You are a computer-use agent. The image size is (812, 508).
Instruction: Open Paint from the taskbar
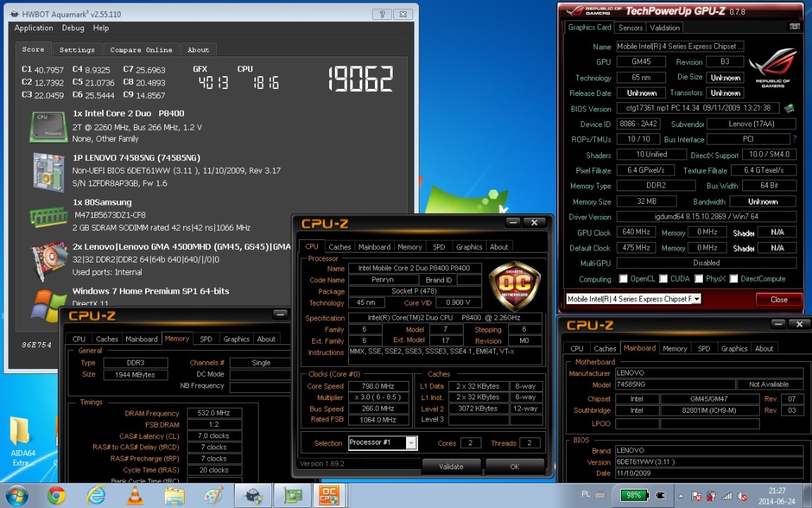coord(214,496)
